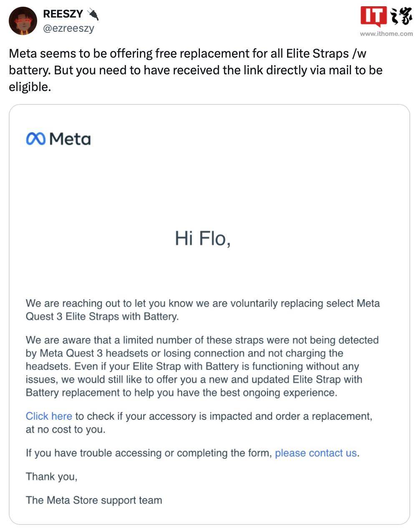Click "The Meta Store support team" signature
This screenshot has height=532, width=419.
tap(94, 500)
